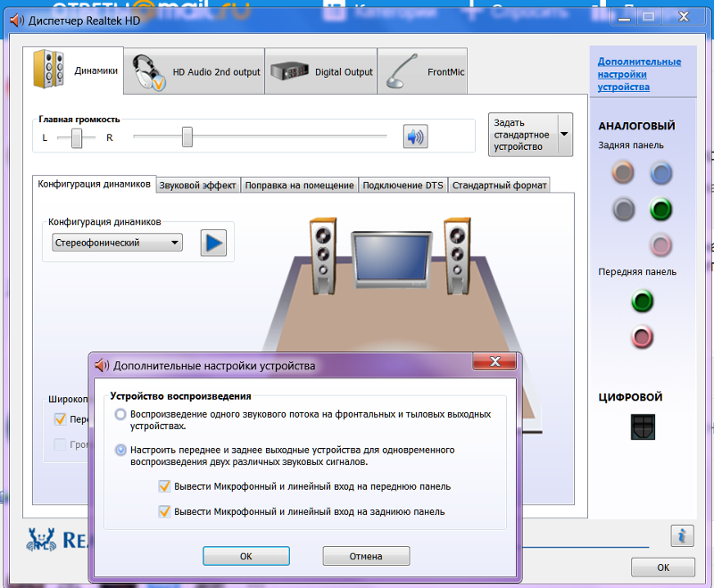Click the right speaker in room diagram

pos(458,256)
